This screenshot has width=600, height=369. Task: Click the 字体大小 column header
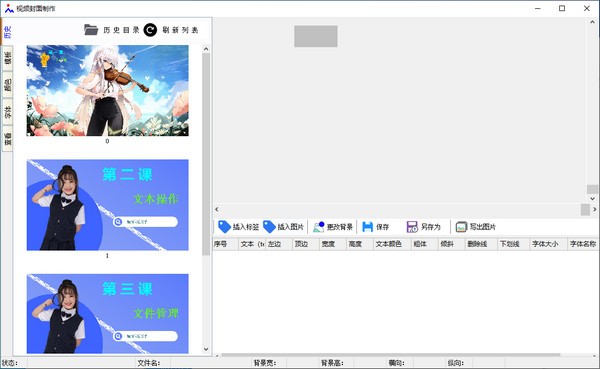pyautogui.click(x=548, y=244)
